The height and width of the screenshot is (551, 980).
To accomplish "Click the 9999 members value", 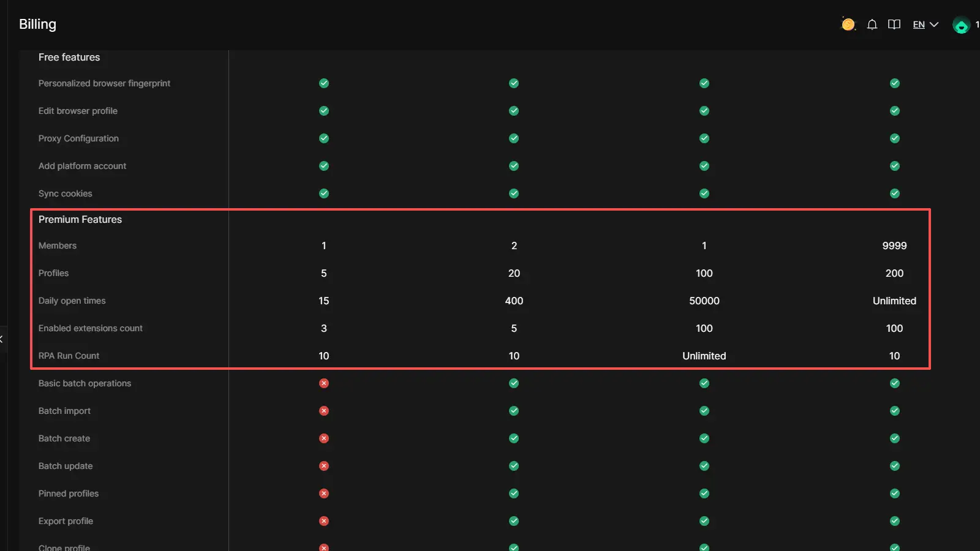I will (894, 246).
